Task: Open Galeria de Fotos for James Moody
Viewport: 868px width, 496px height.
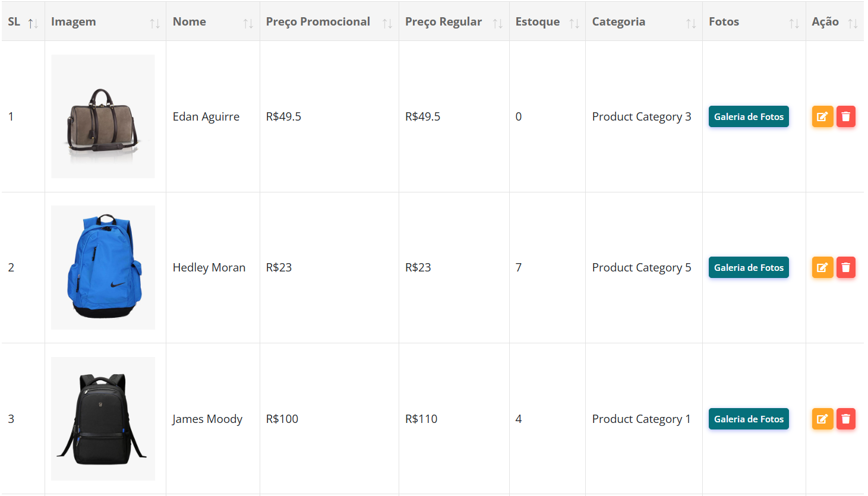Action: coord(749,419)
